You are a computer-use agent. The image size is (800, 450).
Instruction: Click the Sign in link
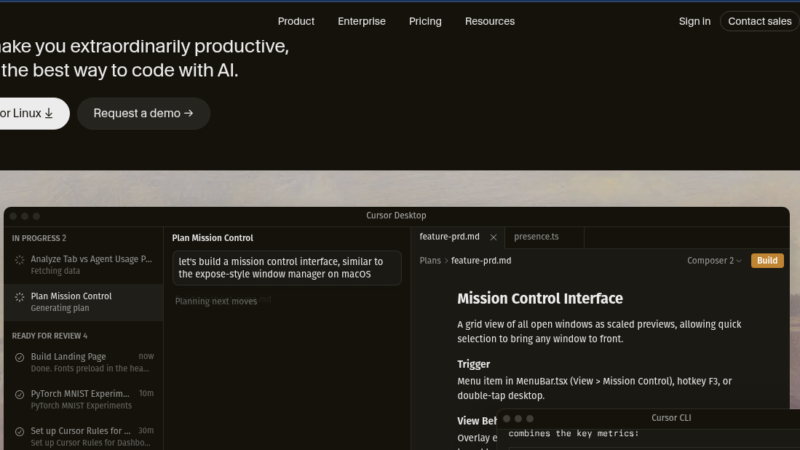694,21
